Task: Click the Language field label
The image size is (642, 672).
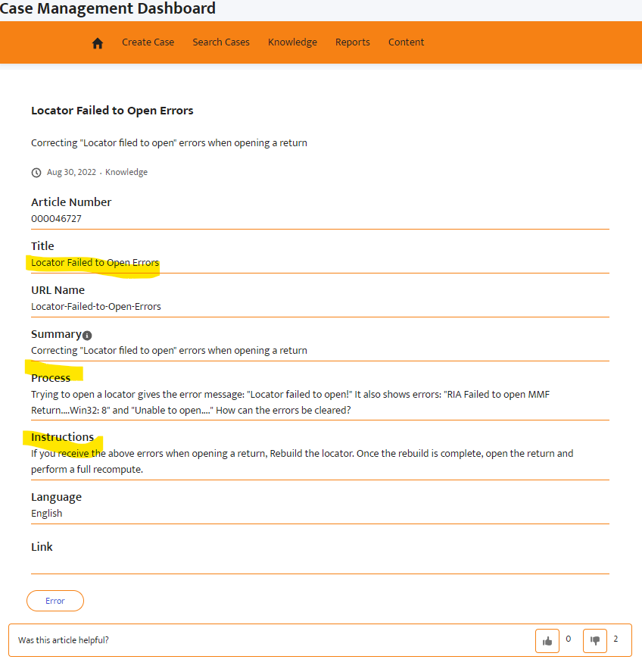Action: coord(56,497)
